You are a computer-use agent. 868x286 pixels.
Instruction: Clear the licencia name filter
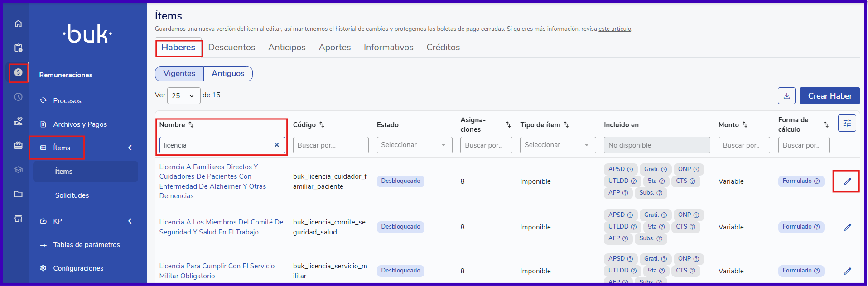tap(276, 145)
